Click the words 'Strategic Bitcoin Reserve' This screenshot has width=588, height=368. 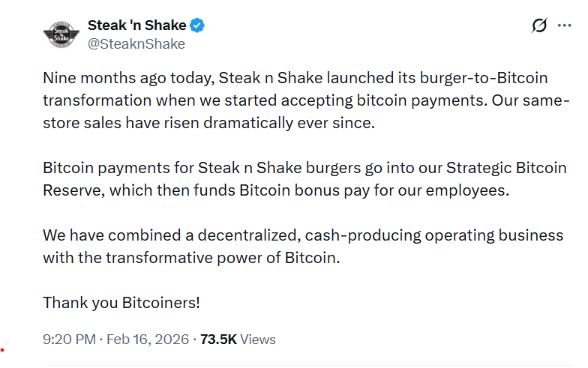point(464,167)
